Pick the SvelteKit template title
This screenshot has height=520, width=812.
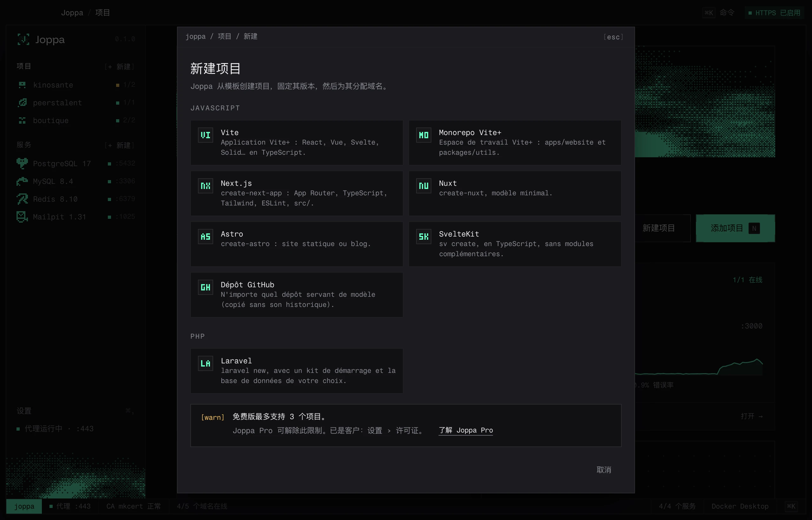pyautogui.click(x=459, y=234)
